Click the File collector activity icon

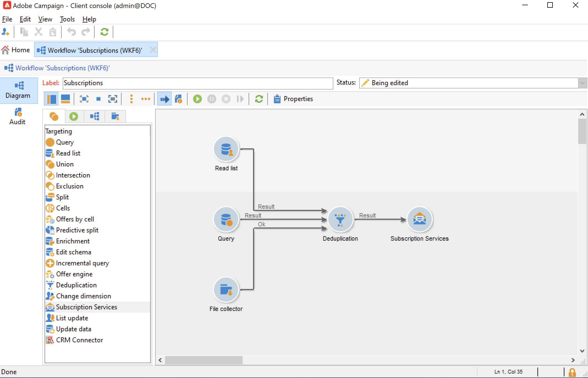226,290
